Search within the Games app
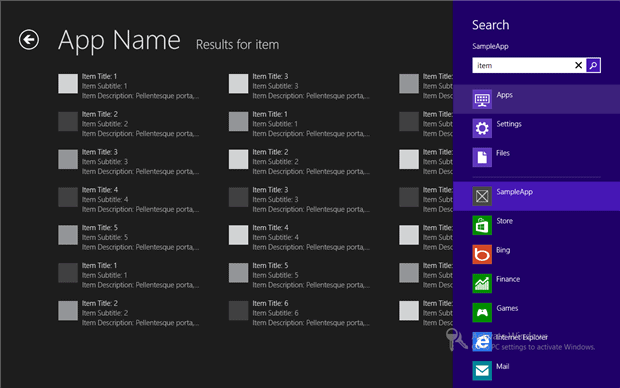This screenshot has width=620, height=388. pos(536,312)
